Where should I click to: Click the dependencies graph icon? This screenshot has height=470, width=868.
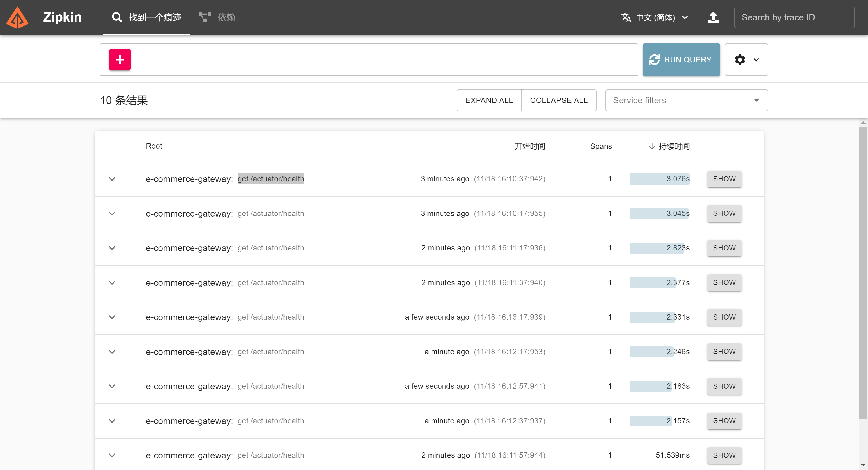(205, 17)
